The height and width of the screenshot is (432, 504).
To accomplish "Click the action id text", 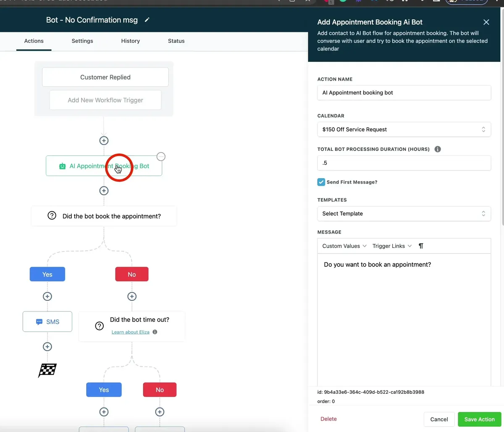I will (371, 392).
